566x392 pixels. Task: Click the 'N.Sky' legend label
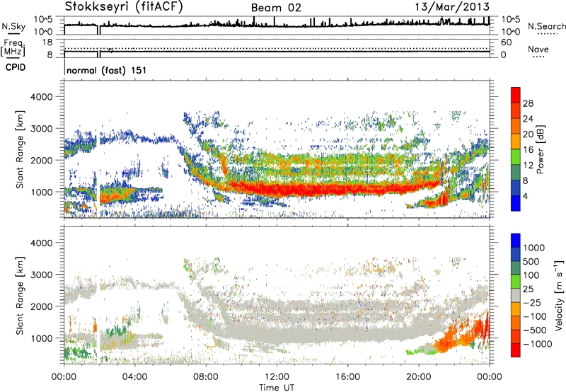pos(13,26)
